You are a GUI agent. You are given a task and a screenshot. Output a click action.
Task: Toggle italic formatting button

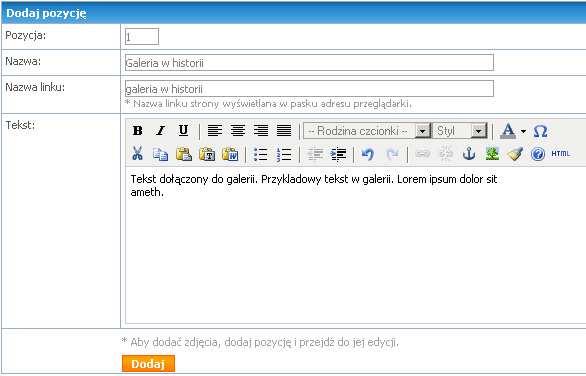pos(160,130)
